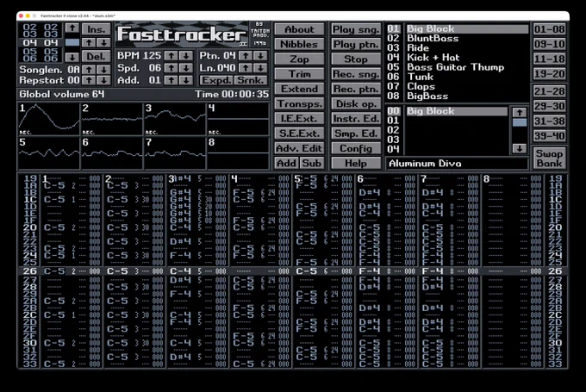586x392 pixels.
Task: Open Disk op. file browser
Action: click(356, 104)
